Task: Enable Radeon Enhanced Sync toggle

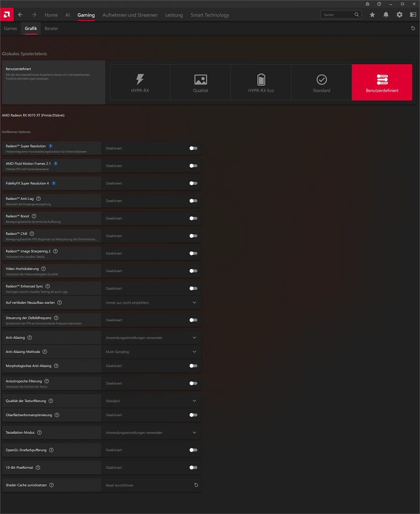Action: 193,289
